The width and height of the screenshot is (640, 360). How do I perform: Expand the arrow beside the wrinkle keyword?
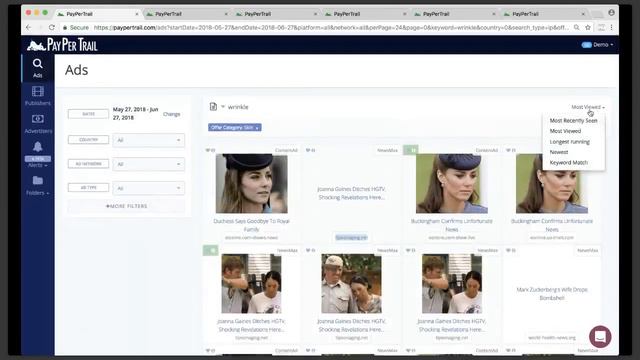pos(223,107)
